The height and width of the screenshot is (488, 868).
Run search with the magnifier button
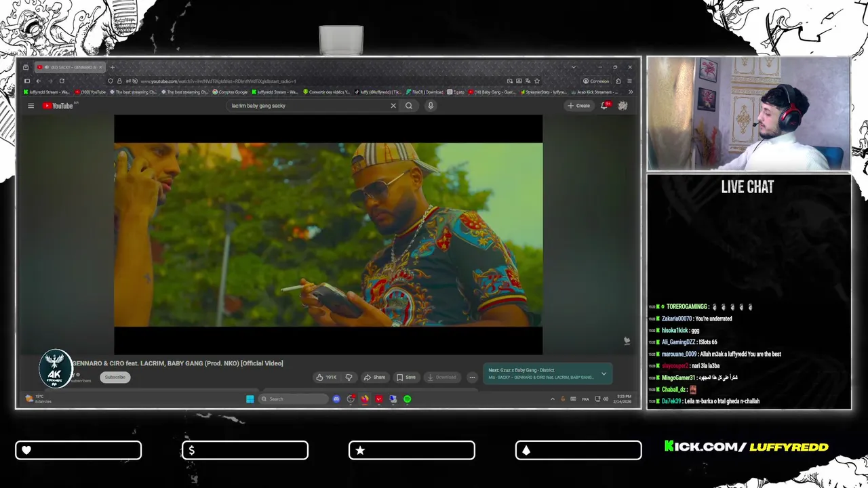[409, 106]
